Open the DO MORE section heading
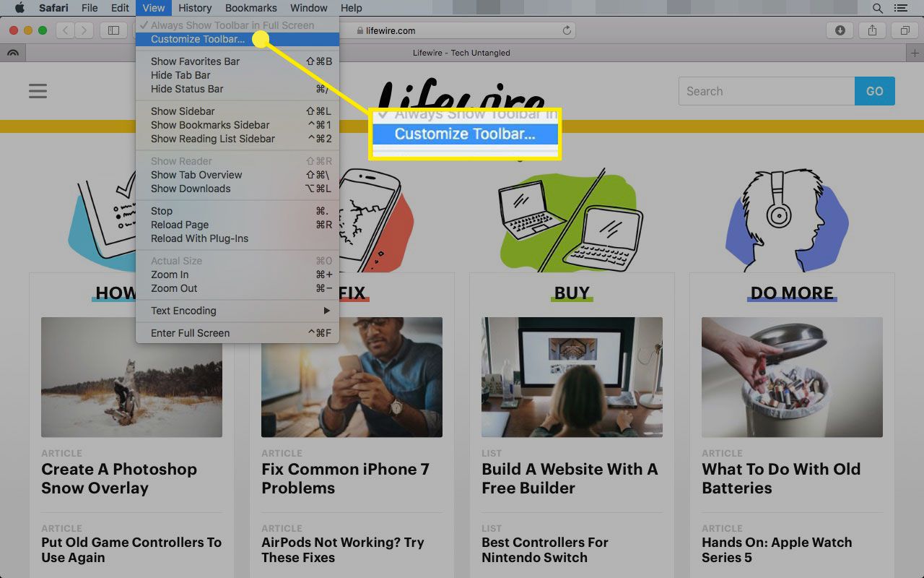924x578 pixels. pos(792,293)
